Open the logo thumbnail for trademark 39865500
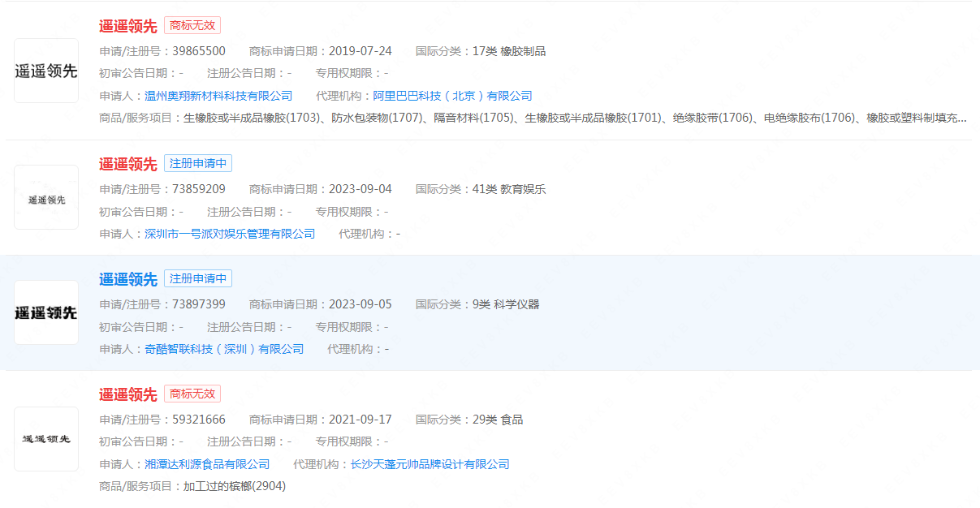Image resolution: width=980 pixels, height=508 pixels. tap(46, 71)
